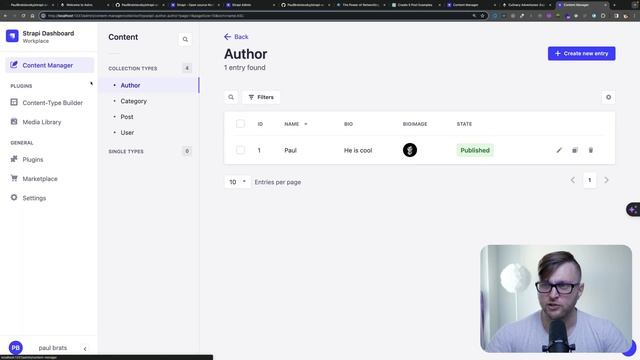Toggle the select-all checkbox in the table header
This screenshot has width=640, height=360.
240,124
